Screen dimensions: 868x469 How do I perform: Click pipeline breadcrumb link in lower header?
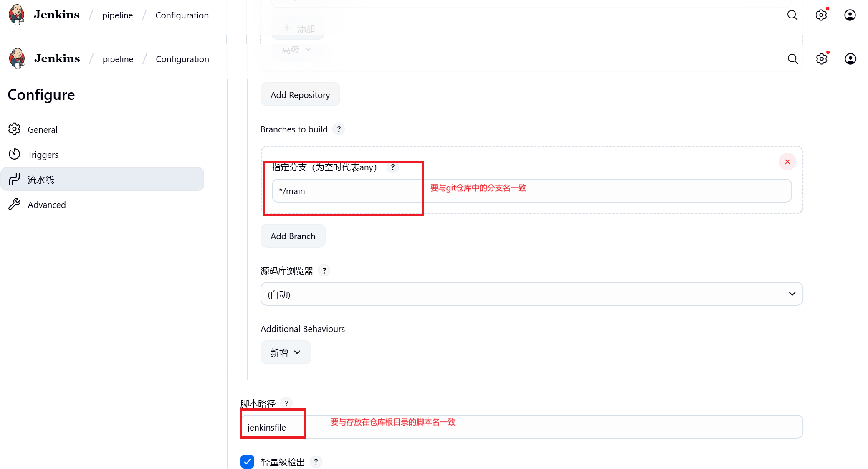coord(118,59)
